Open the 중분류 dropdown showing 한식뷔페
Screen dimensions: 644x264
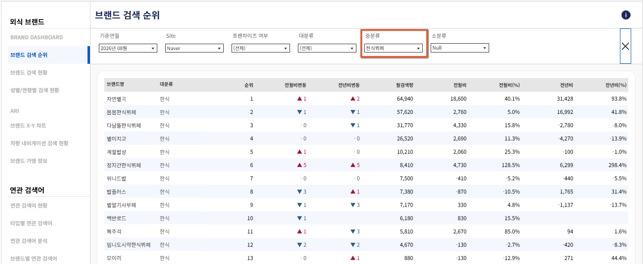[x=393, y=48]
